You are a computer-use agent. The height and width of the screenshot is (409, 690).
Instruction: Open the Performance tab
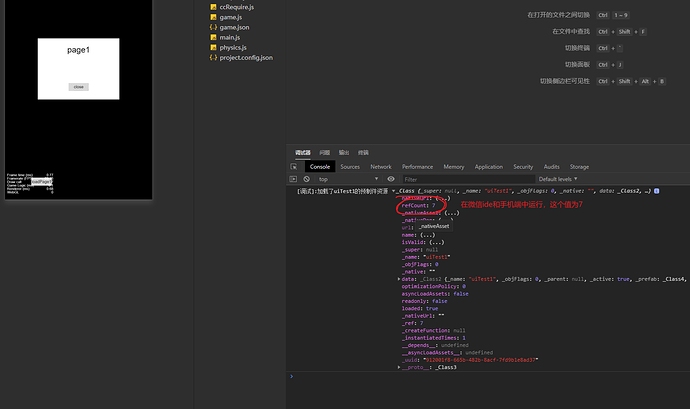(417, 167)
